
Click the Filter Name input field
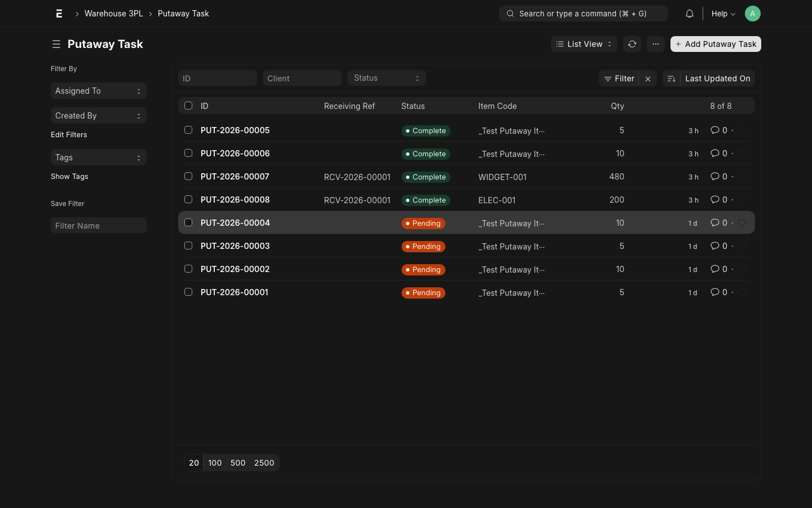[x=99, y=225]
